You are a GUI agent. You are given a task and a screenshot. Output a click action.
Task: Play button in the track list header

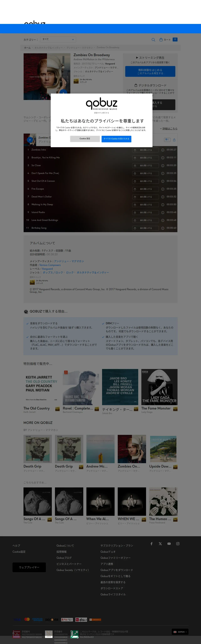tap(30, 140)
